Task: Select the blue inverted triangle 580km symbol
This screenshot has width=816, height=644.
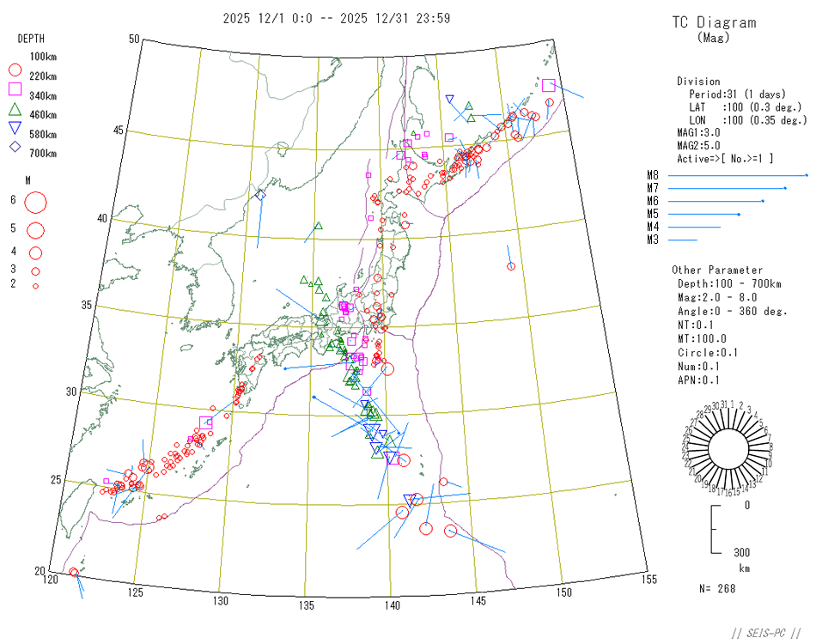Action: (x=15, y=129)
